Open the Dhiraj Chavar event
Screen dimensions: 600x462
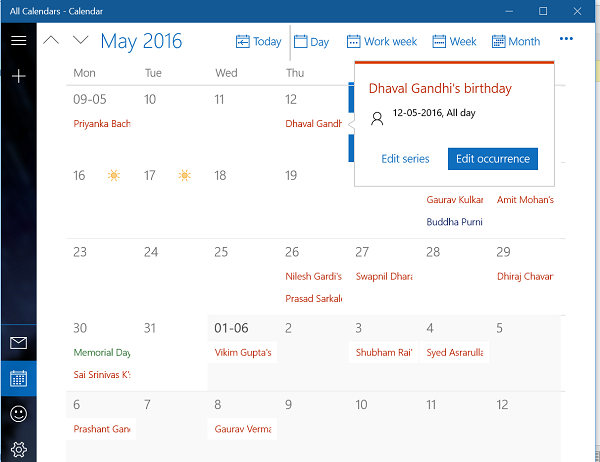pos(525,276)
